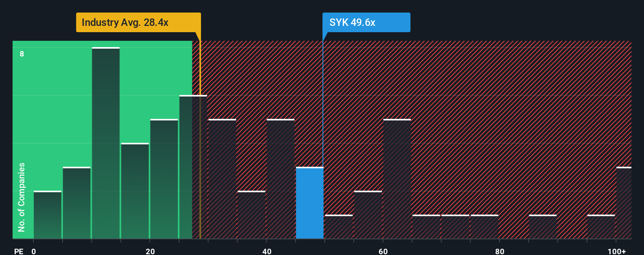The image size is (644, 255).
Task: Click the orange industry average vertical line
Action: click(200, 140)
